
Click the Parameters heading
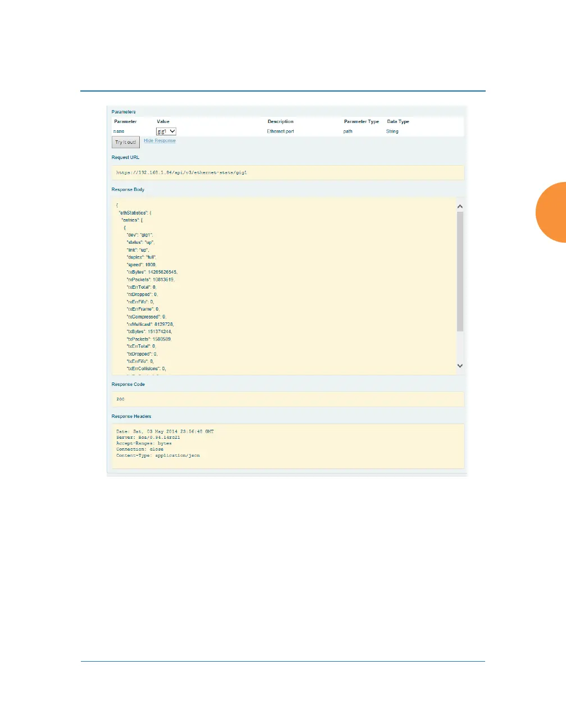tap(124, 112)
